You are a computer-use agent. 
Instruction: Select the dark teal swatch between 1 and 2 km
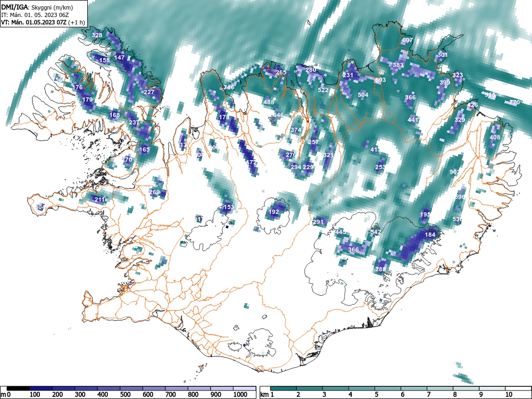pyautogui.click(x=284, y=388)
